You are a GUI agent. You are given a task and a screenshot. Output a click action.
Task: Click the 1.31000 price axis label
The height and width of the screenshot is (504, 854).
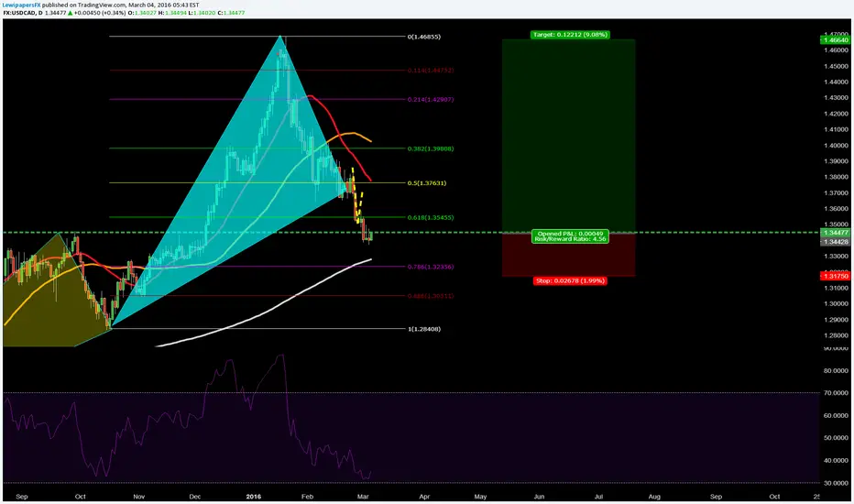point(836,288)
